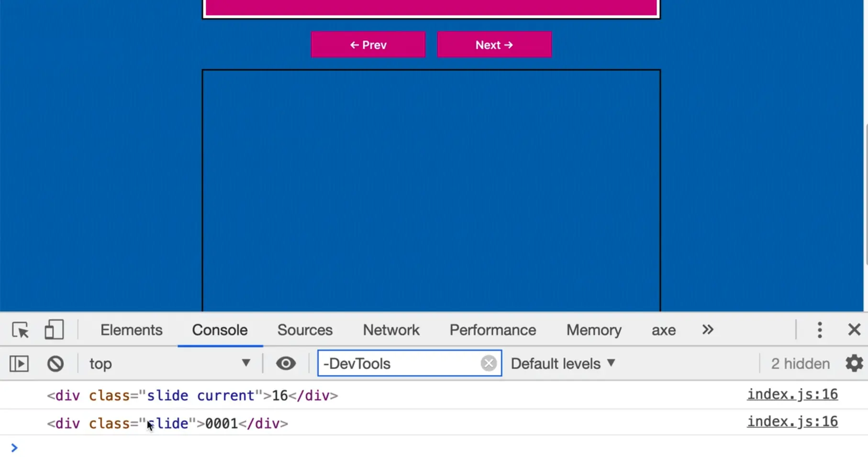Click the Prev slide button
Screen dimensions: 868x457
pyautogui.click(x=368, y=45)
